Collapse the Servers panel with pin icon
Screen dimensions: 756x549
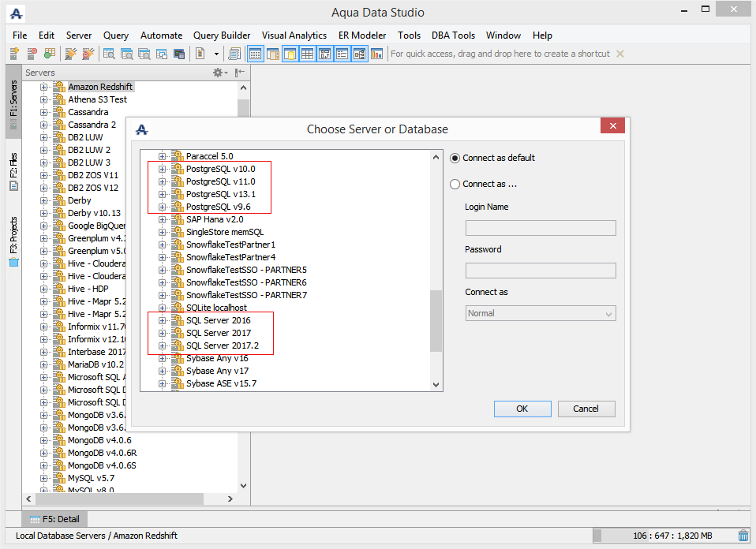239,73
